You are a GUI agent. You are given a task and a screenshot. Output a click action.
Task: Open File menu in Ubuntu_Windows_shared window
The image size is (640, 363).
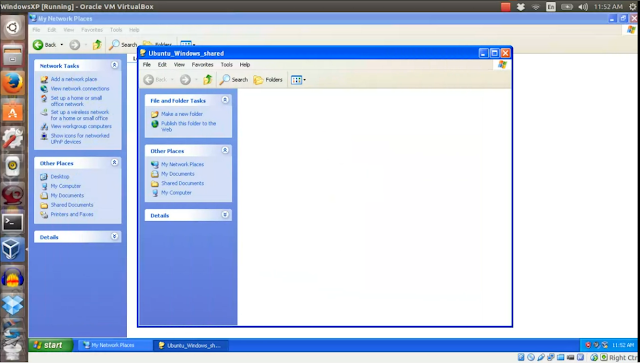147,65
